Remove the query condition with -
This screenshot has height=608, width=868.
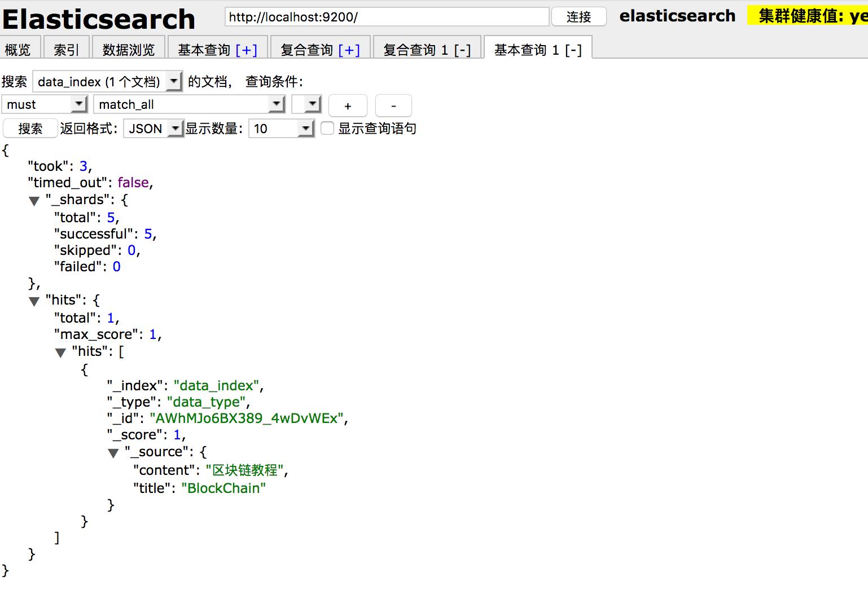click(x=393, y=105)
